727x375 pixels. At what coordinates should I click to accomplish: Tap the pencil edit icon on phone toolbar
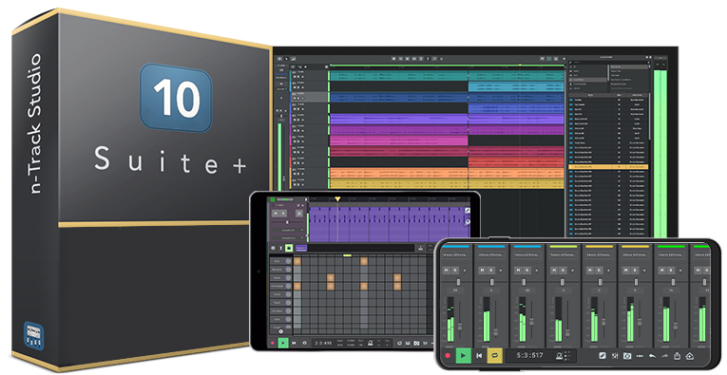click(602, 356)
